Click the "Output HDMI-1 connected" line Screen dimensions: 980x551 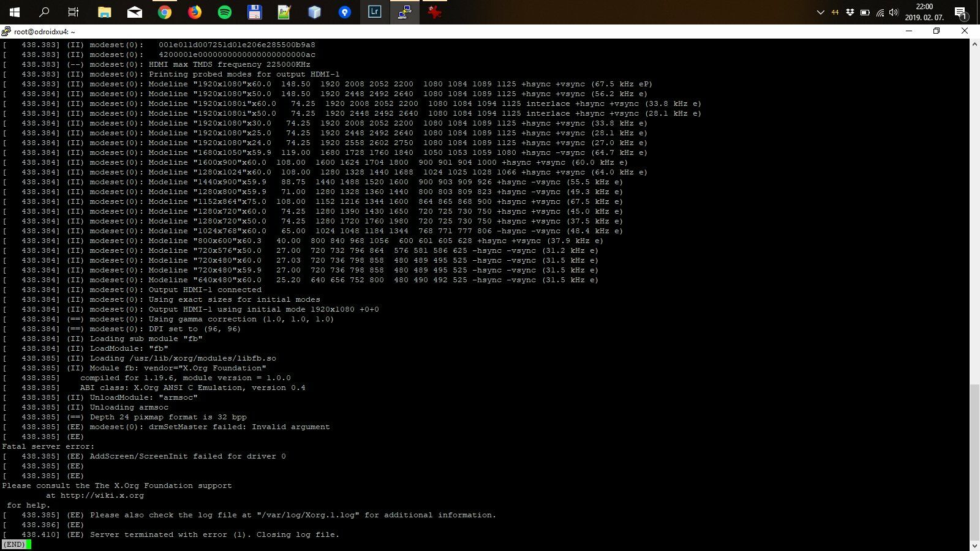click(205, 290)
